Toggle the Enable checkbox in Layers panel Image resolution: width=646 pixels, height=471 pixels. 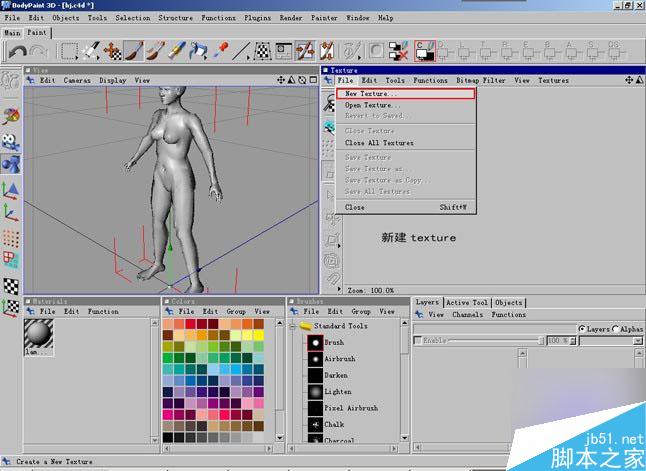pos(418,340)
